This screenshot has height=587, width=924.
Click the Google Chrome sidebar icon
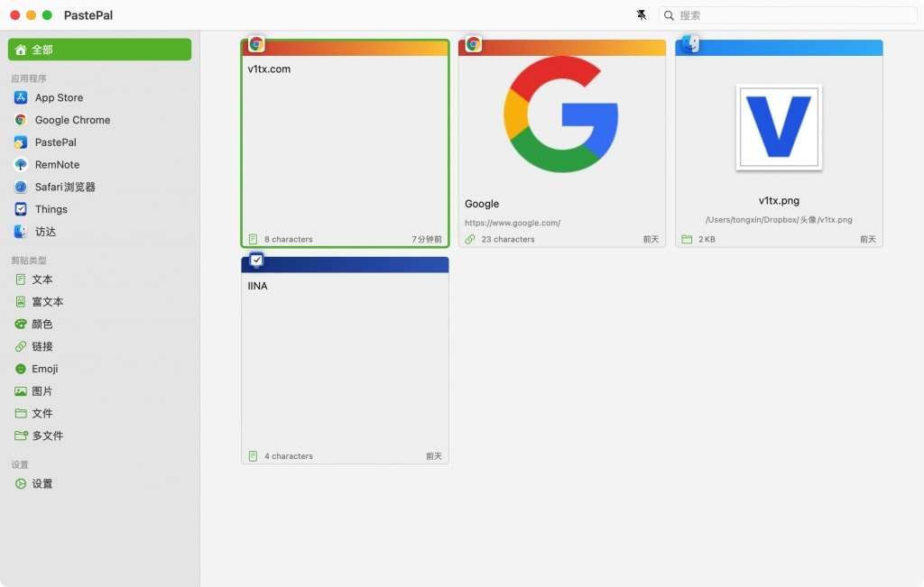pos(21,120)
